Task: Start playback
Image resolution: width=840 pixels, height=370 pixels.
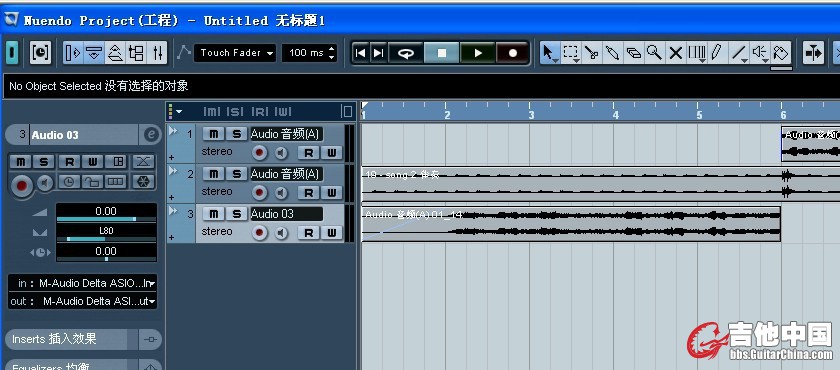Action: click(477, 52)
